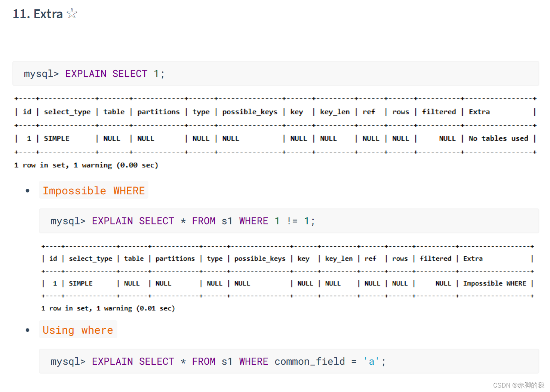Image resolution: width=550 pixels, height=392 pixels.
Task: Click 'filtered' header in second table
Action: [435, 259]
